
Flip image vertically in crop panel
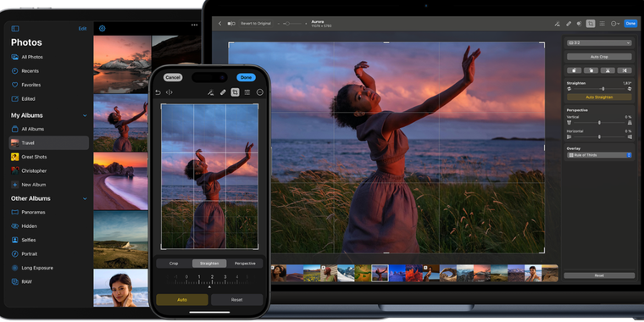[x=608, y=70]
